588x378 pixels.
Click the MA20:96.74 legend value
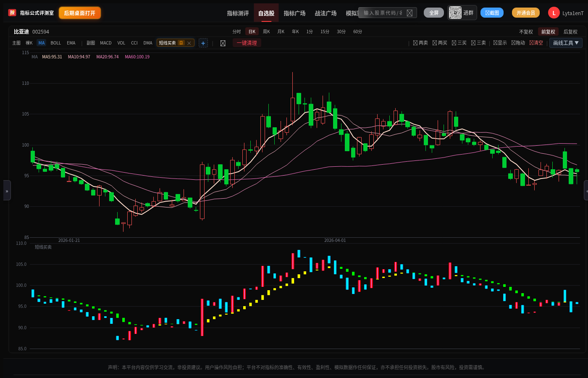[x=108, y=57]
